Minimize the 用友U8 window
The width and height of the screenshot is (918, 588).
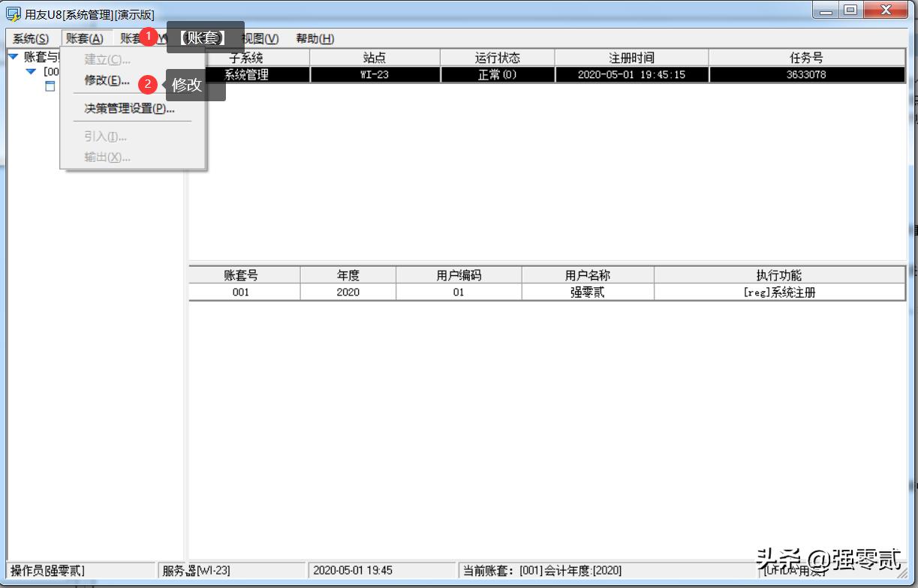[826, 10]
